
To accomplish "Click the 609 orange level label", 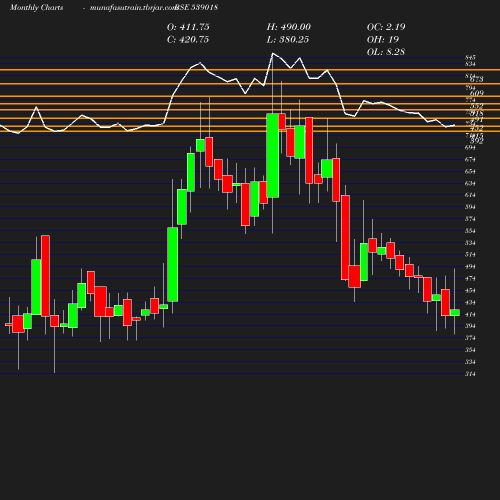I will [477, 93].
